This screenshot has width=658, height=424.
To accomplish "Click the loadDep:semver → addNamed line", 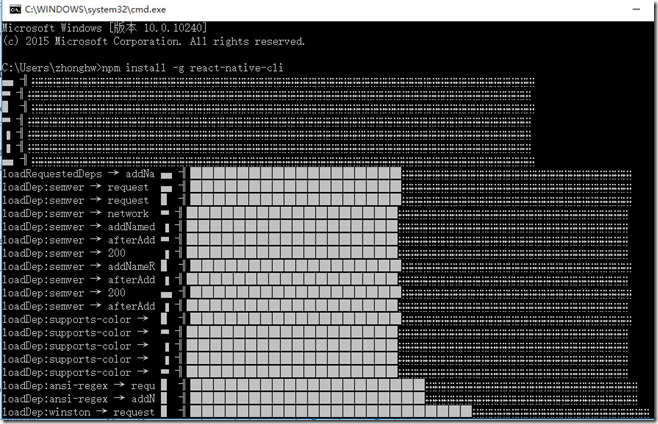I will point(78,227).
